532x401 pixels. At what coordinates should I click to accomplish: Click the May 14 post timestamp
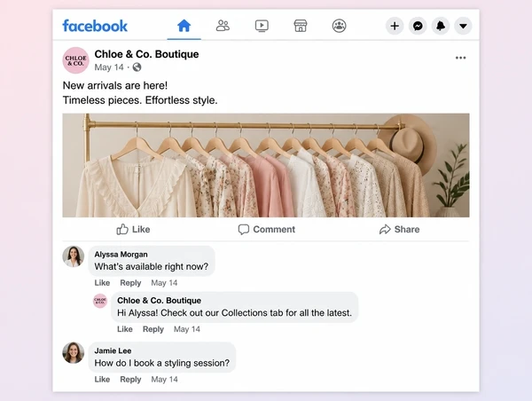point(109,67)
